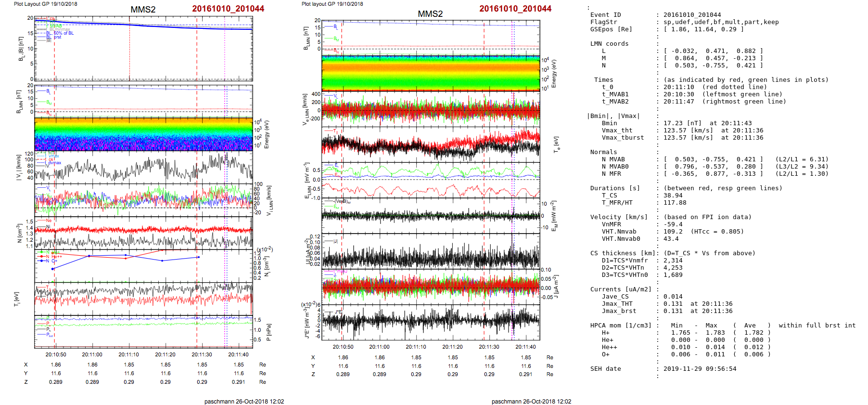The image size is (868, 405).
Task: Click the 20:11:00 time tick under left plot
Action: tap(92, 354)
